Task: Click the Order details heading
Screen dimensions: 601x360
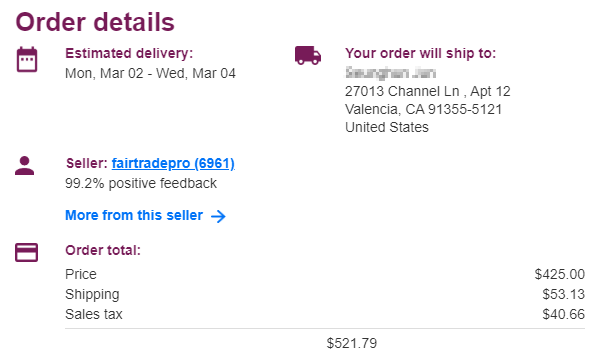Action: [x=95, y=22]
